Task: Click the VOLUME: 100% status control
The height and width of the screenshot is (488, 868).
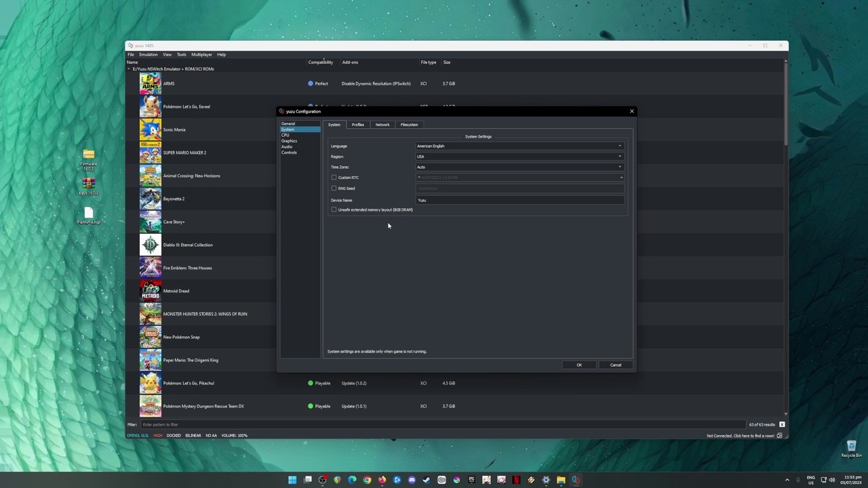Action: pos(234,435)
